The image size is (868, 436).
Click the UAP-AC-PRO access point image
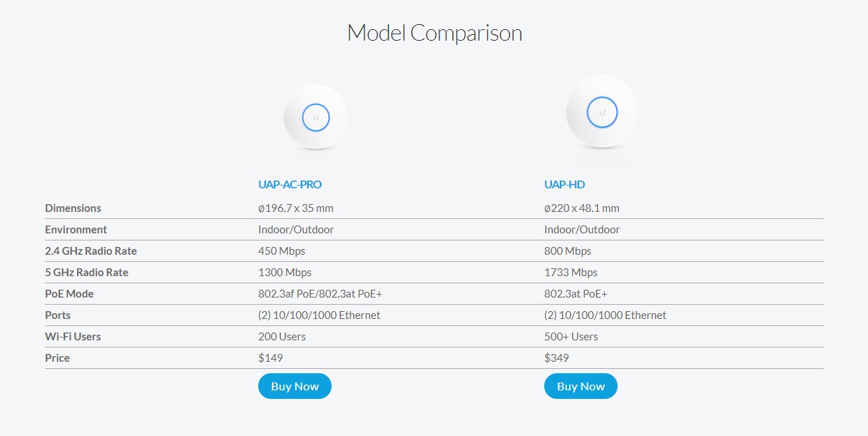(315, 117)
